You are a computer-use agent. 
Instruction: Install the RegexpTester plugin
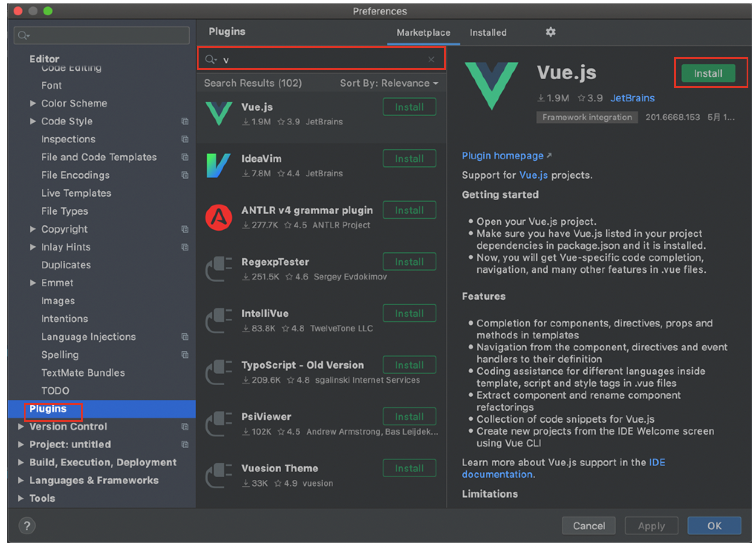coord(409,262)
